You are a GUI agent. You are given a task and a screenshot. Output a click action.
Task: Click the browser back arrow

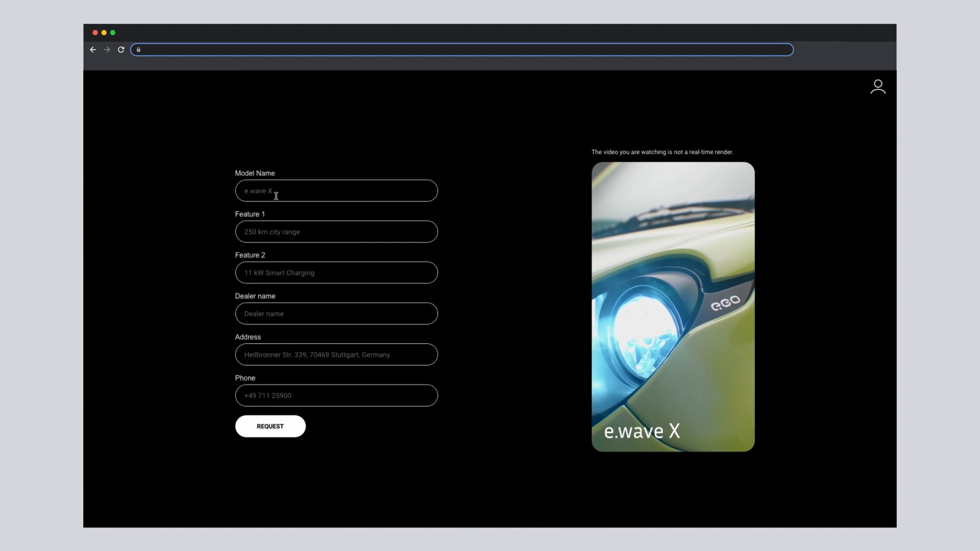93,49
